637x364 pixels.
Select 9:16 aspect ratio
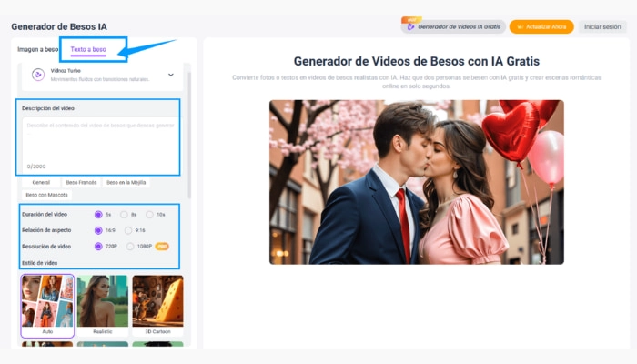pyautogui.click(x=128, y=230)
